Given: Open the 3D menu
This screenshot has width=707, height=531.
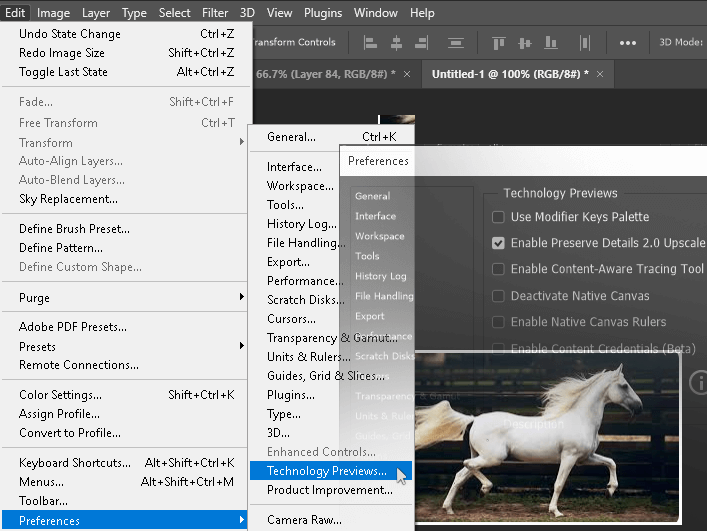Looking at the screenshot, I should click(x=247, y=13).
